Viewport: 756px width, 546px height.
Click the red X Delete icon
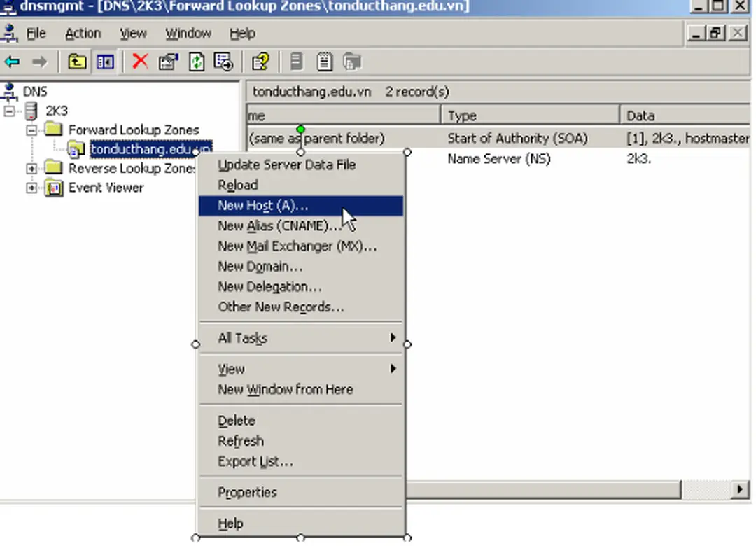pos(140,62)
